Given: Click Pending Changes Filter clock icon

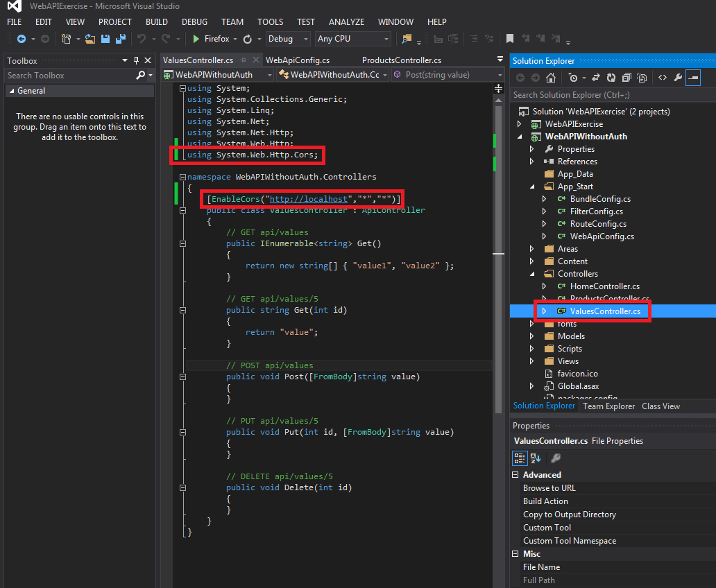Looking at the screenshot, I should click(572, 78).
